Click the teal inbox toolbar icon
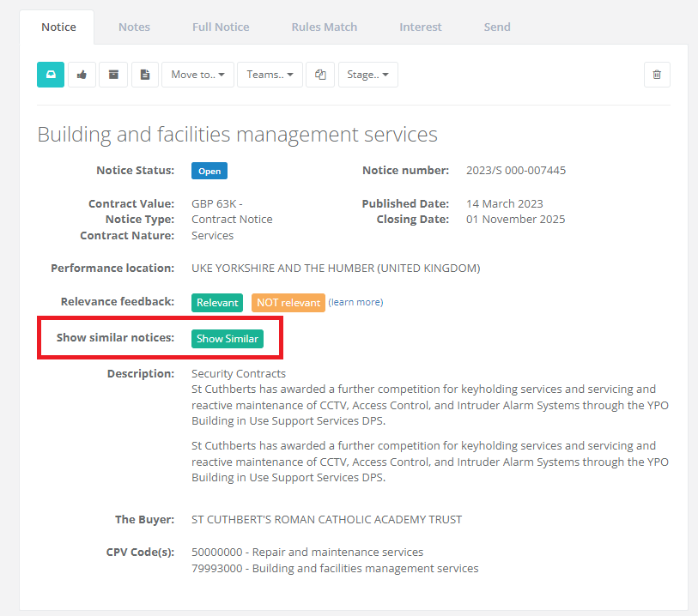 tap(50, 75)
